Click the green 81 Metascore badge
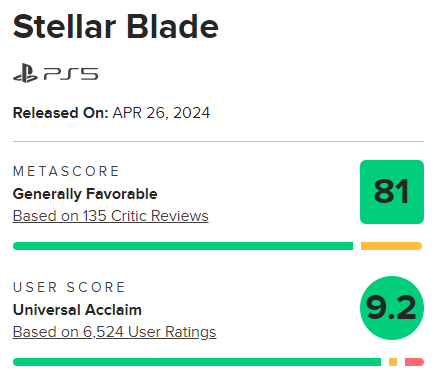434x382 pixels. click(x=392, y=192)
